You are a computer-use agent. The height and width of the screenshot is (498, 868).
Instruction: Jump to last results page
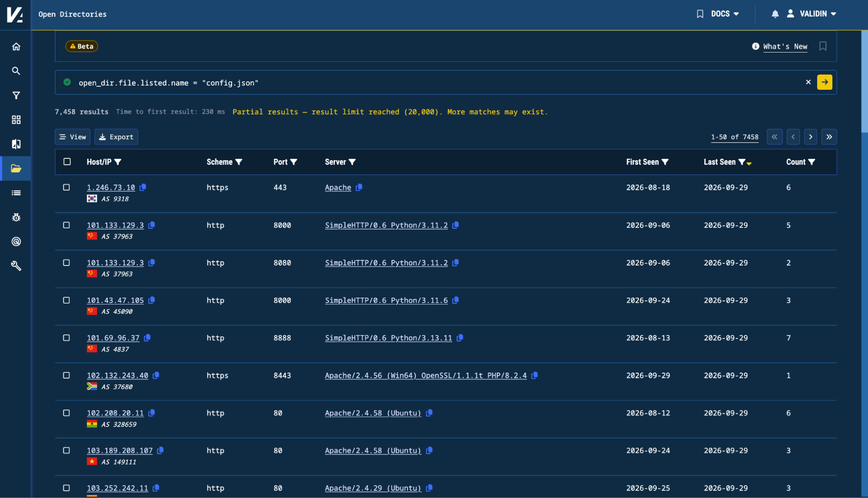829,137
